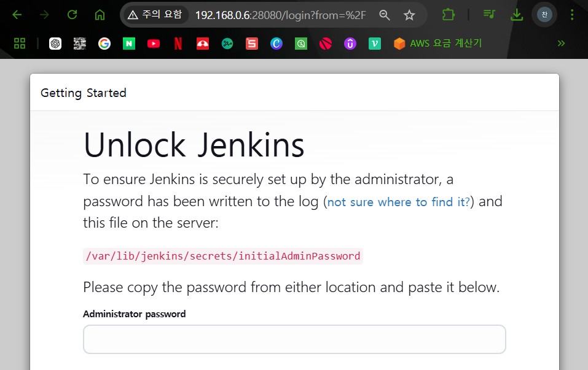Click the /var/lib/jenkins/secrets/initialAdminPassword path
The height and width of the screenshot is (370, 588).
(223, 256)
